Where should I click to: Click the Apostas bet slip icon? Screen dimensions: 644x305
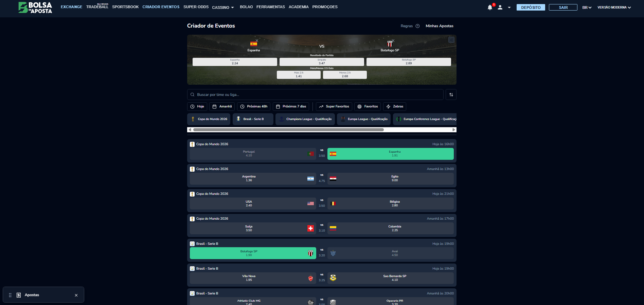pos(19,295)
